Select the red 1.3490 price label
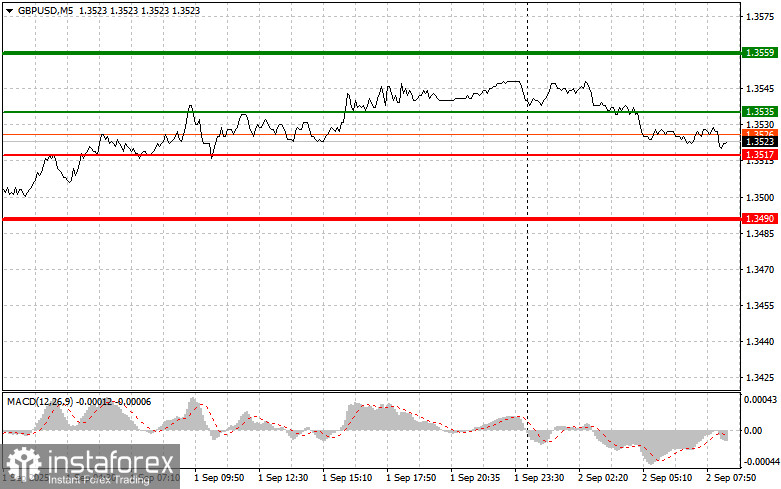Viewport: 781px width, 489px height. pos(760,219)
